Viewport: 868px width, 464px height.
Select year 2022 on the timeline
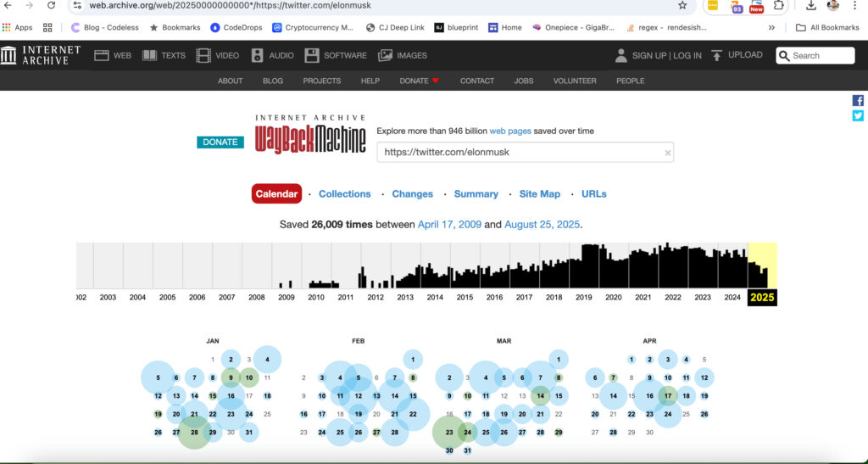coord(672,298)
